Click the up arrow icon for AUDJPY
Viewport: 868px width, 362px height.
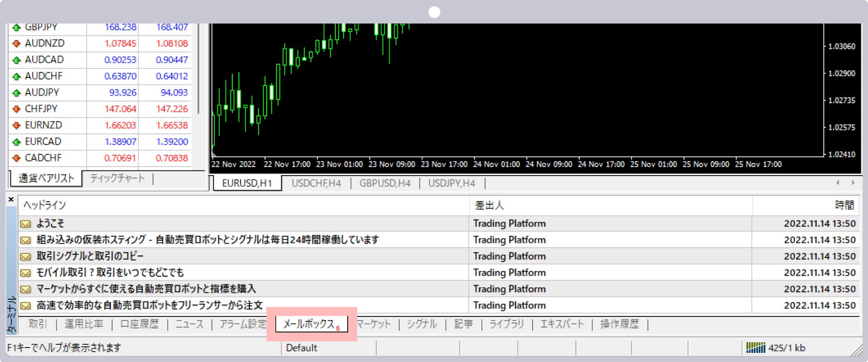(x=17, y=93)
